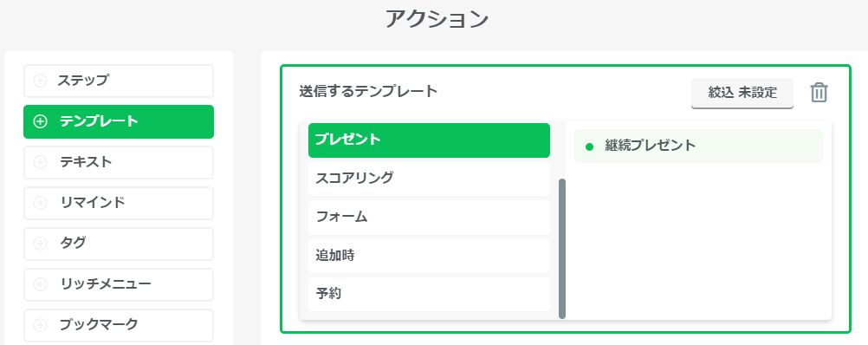Open the フォーム folder
This screenshot has width=868, height=345.
coord(429,217)
